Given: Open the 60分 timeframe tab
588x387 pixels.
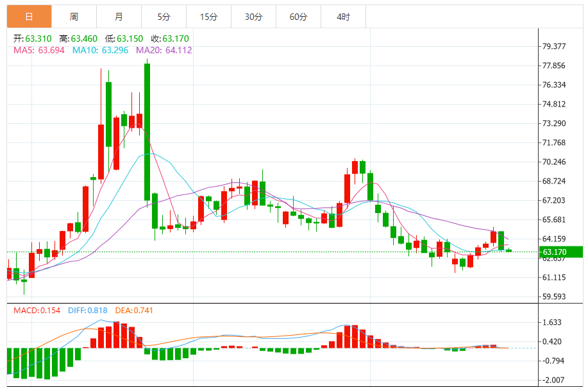Looking at the screenshot, I should coord(299,17).
